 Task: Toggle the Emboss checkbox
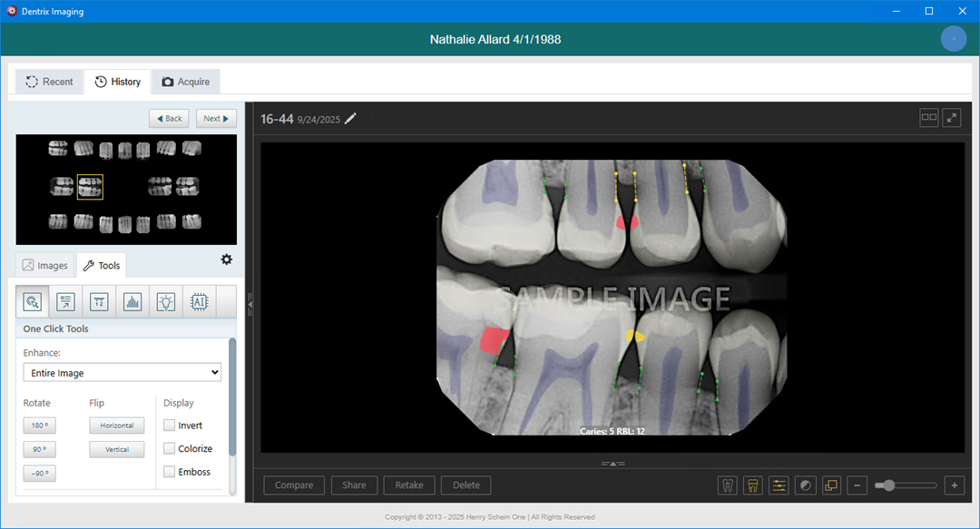pyautogui.click(x=170, y=472)
